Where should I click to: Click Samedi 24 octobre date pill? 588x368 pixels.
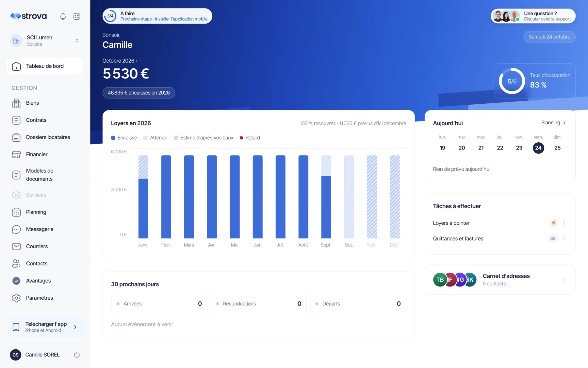[x=549, y=37]
